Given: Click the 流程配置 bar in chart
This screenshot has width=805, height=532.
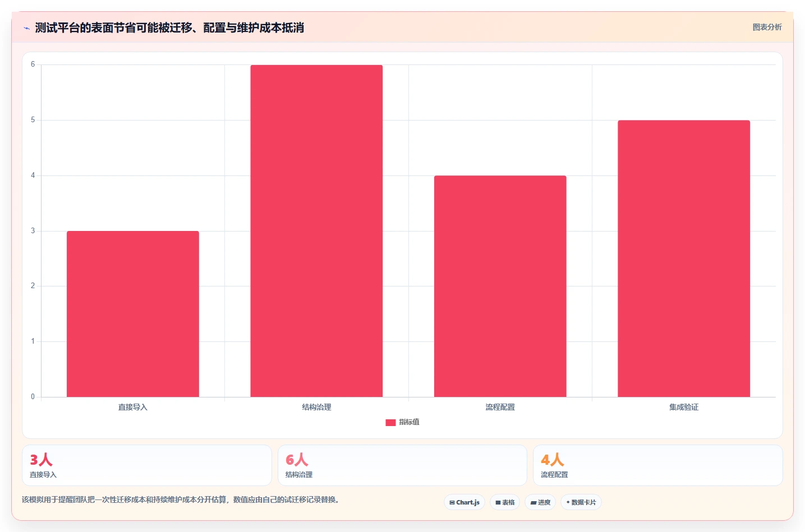Looking at the screenshot, I should click(x=500, y=286).
